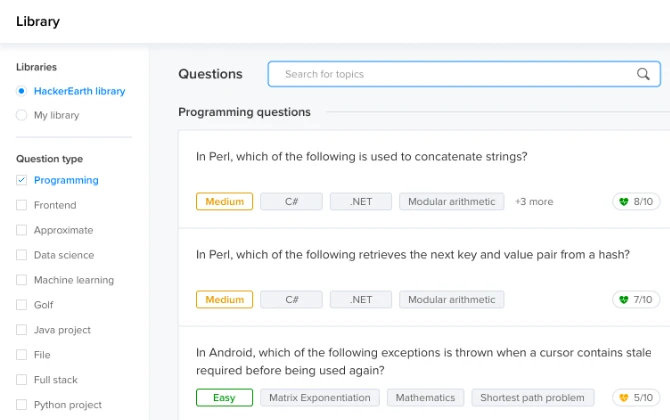Check the Python project checkbox
670x420 pixels.
click(x=21, y=405)
